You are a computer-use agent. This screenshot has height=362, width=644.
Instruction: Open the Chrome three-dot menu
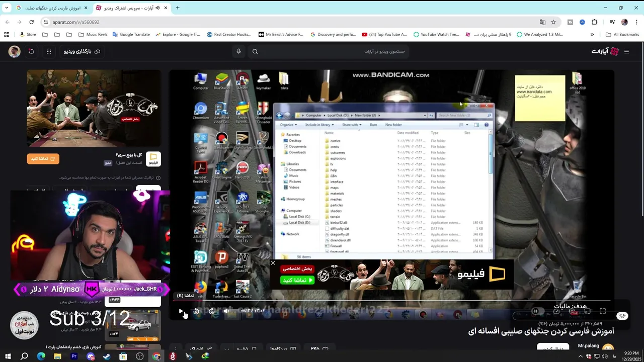tap(636, 22)
